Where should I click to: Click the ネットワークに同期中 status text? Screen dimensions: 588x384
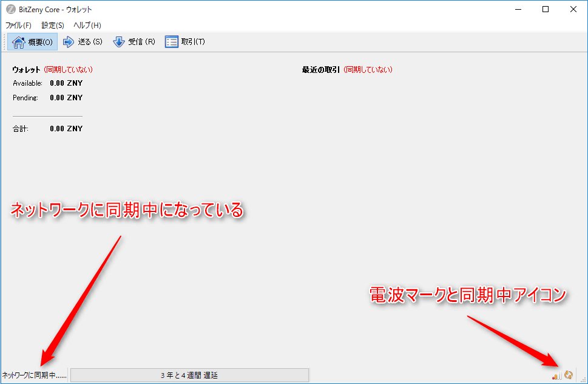tap(34, 375)
